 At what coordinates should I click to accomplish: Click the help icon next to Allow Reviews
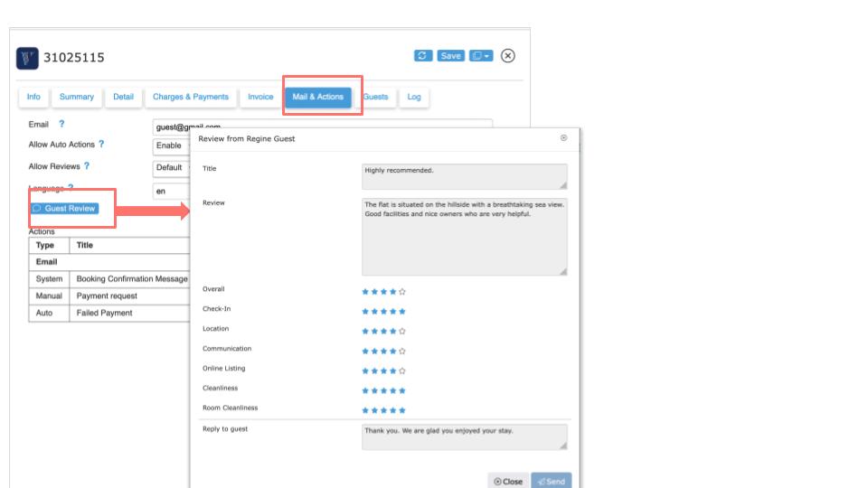(87, 166)
